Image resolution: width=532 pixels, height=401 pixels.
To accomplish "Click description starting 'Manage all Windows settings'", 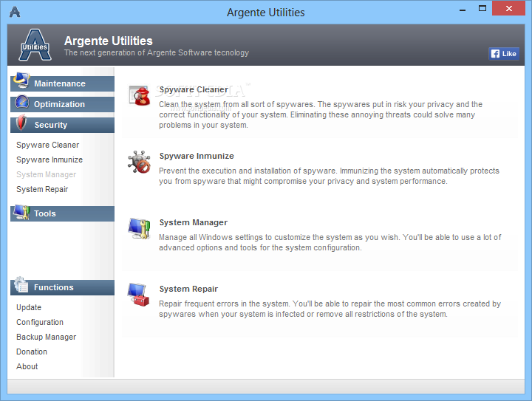I will pyautogui.click(x=330, y=242).
